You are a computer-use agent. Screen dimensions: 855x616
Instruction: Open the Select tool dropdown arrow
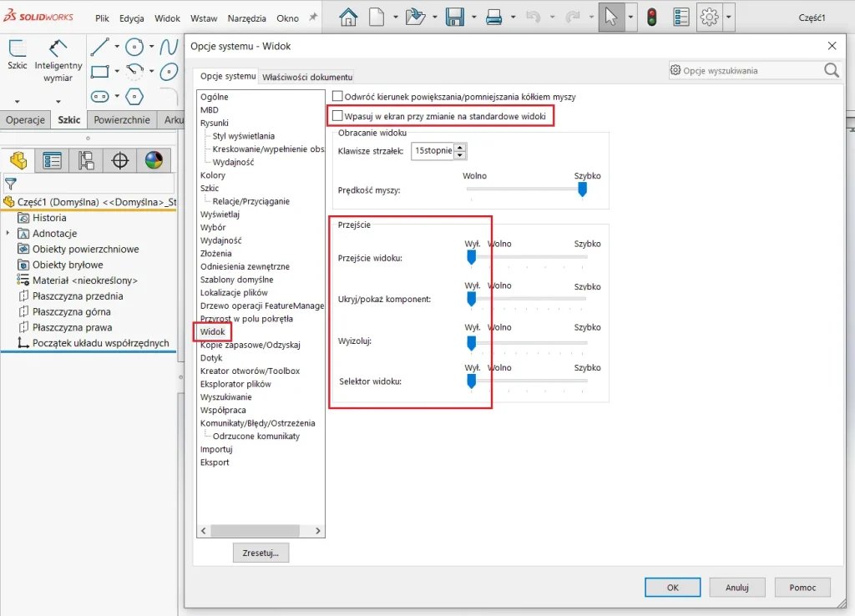[630, 18]
